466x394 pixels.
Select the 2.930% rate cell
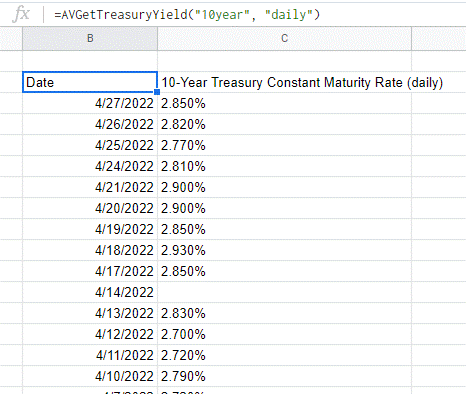(284, 250)
